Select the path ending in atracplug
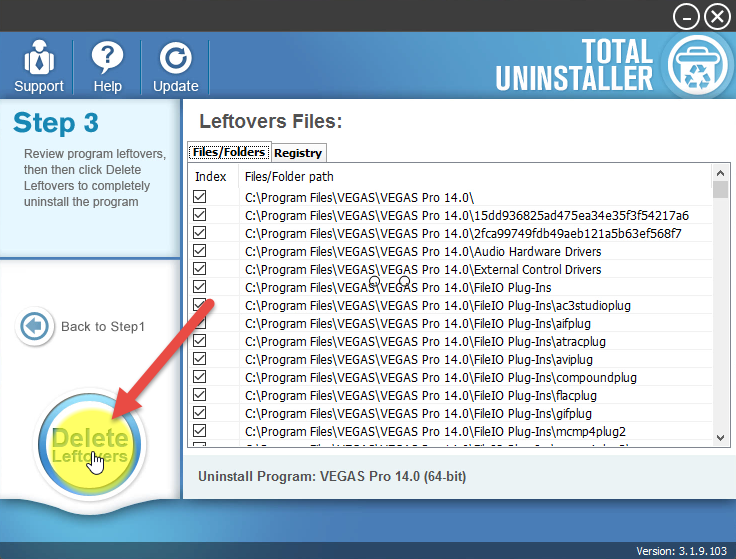736x559 pixels. point(425,342)
